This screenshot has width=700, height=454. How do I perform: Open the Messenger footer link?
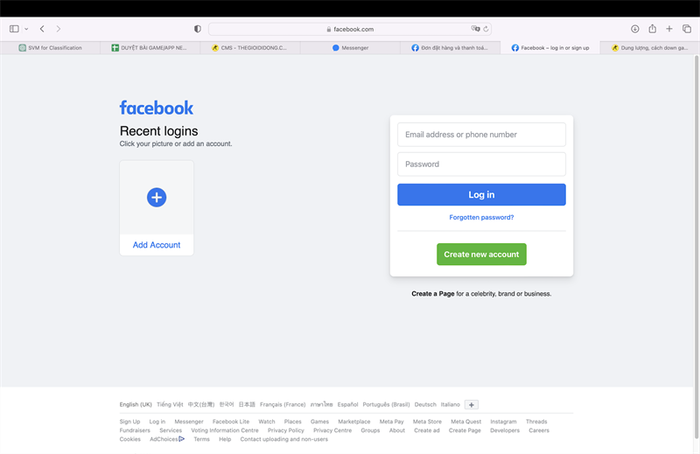[189, 421]
